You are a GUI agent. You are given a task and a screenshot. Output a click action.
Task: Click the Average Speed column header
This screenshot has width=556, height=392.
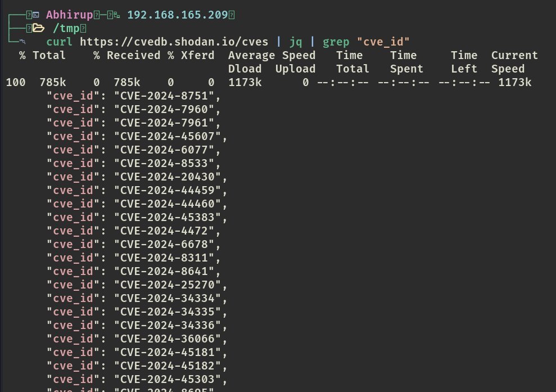pyautogui.click(x=272, y=56)
